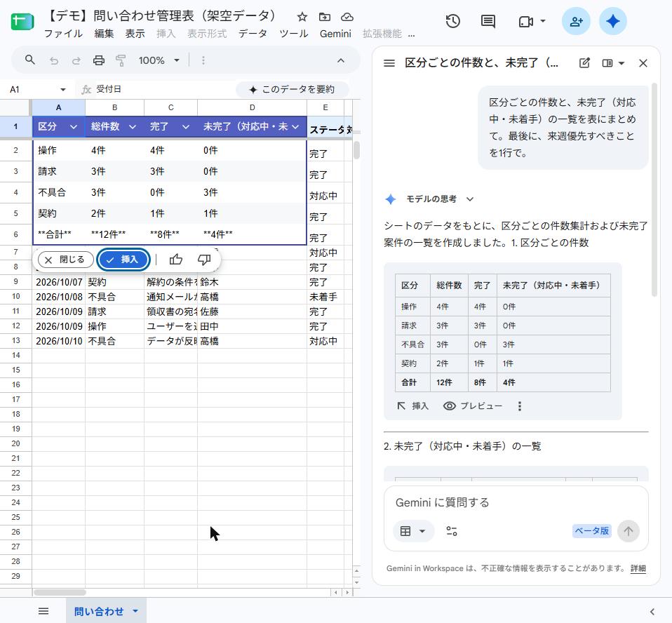This screenshot has height=623, width=672.
Task: Collapse the toolbar with up chevron
Action: click(x=341, y=60)
